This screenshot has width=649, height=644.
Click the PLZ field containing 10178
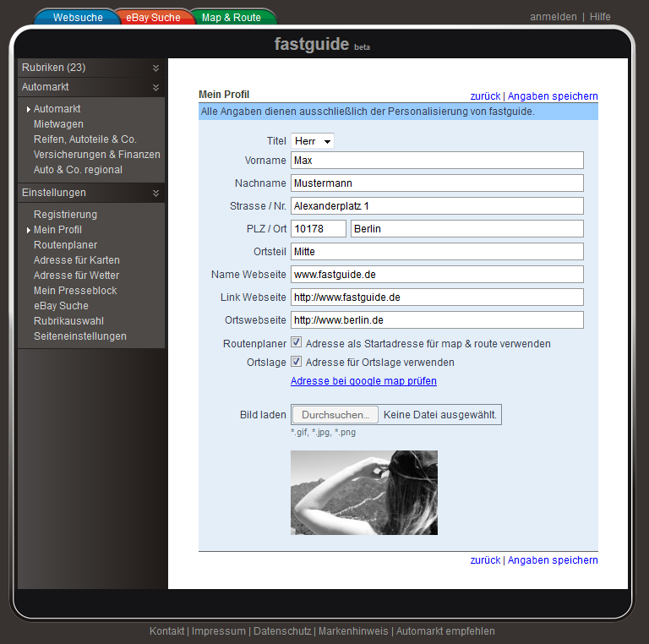[x=319, y=228]
